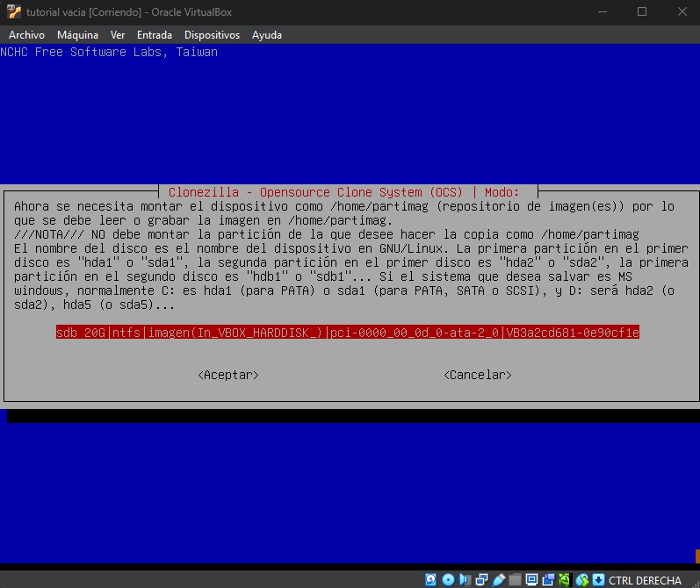This screenshot has width=700, height=588.
Task: Open the Máquina menu
Action: 77,35
